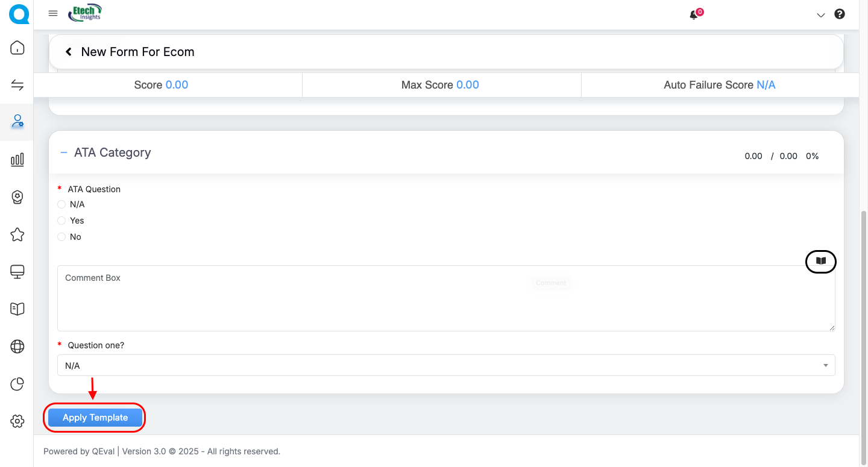
Task: Open the bar chart reports icon
Action: pos(17,160)
